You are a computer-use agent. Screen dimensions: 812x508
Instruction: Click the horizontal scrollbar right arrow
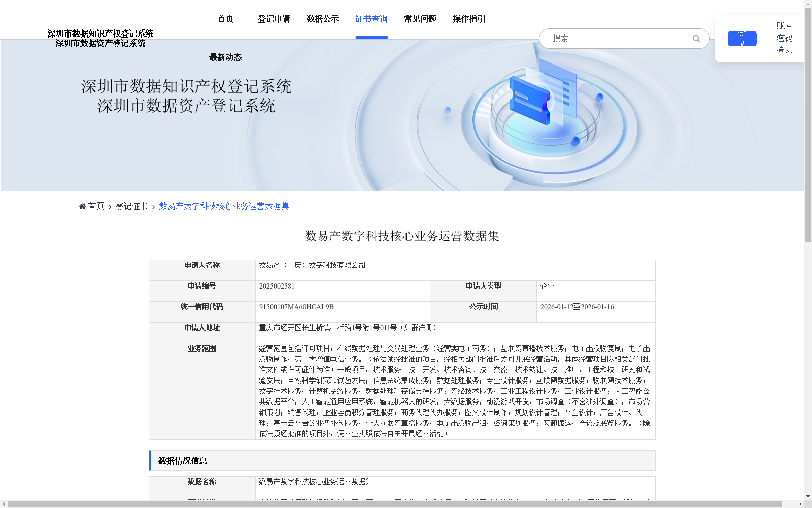[x=801, y=504]
